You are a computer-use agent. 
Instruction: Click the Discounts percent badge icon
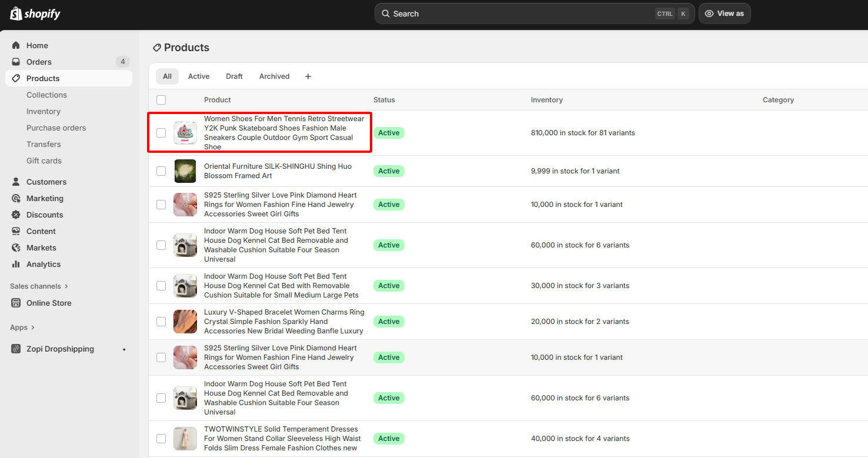pos(16,215)
